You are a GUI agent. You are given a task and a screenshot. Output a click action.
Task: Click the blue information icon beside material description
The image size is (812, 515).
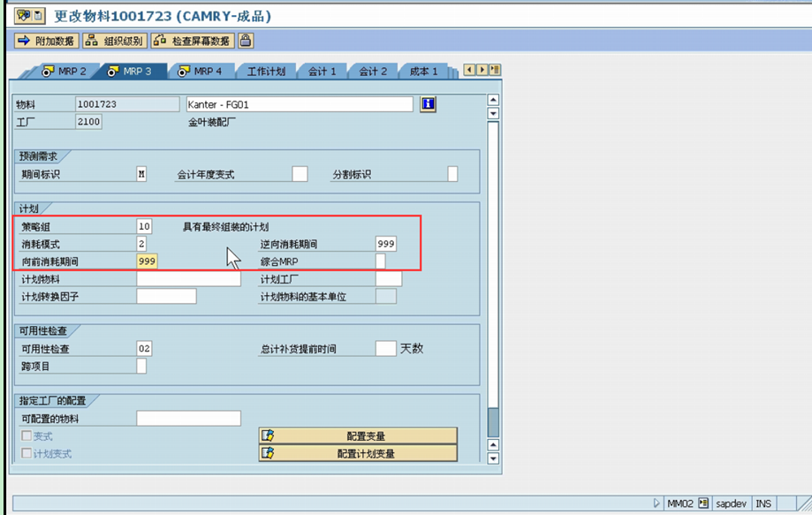(x=427, y=103)
